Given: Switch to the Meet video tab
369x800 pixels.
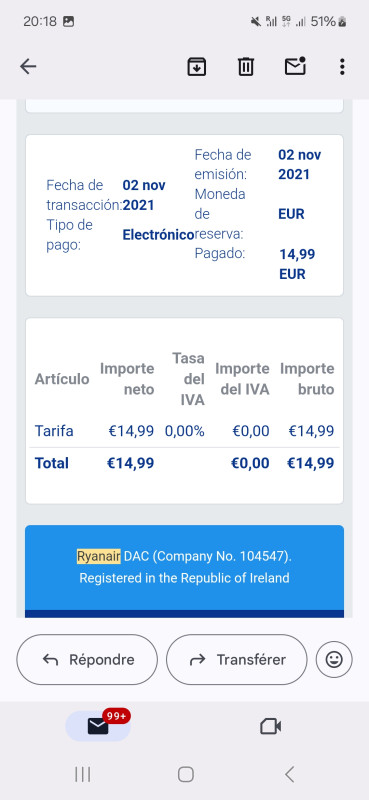Looking at the screenshot, I should (270, 726).
